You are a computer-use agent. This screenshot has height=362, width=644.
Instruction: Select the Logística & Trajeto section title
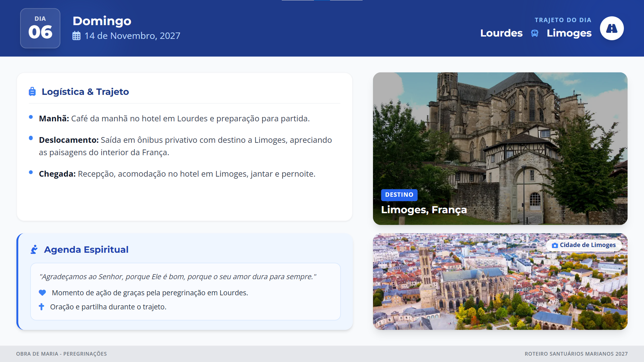point(85,92)
